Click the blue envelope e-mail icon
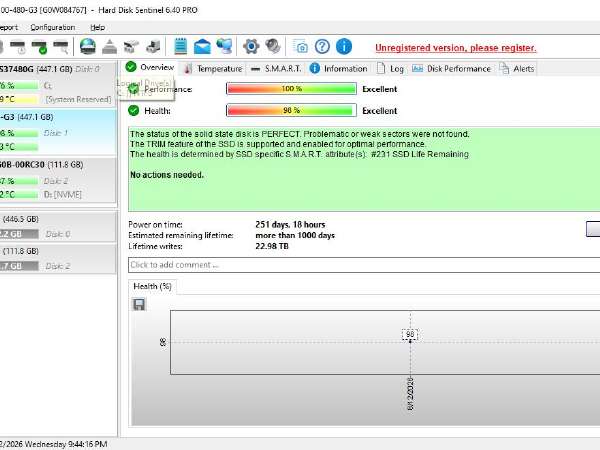Screen dimensions: 600x450 point(202,46)
